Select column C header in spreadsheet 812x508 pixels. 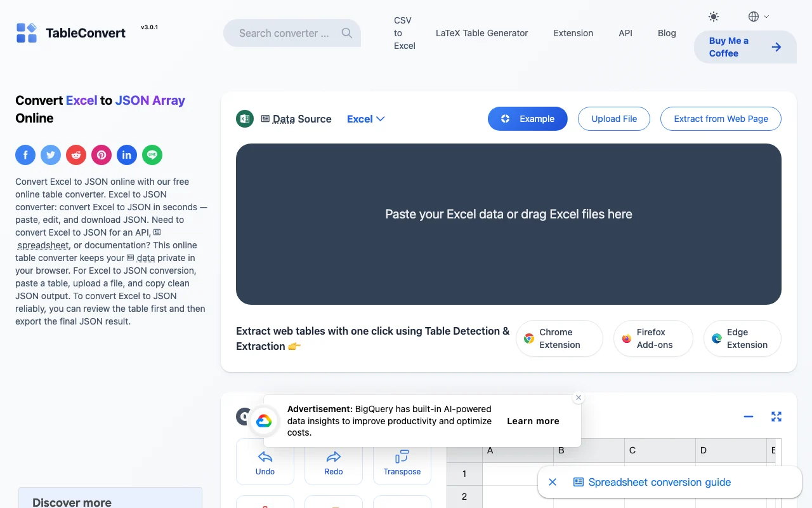pyautogui.click(x=660, y=450)
